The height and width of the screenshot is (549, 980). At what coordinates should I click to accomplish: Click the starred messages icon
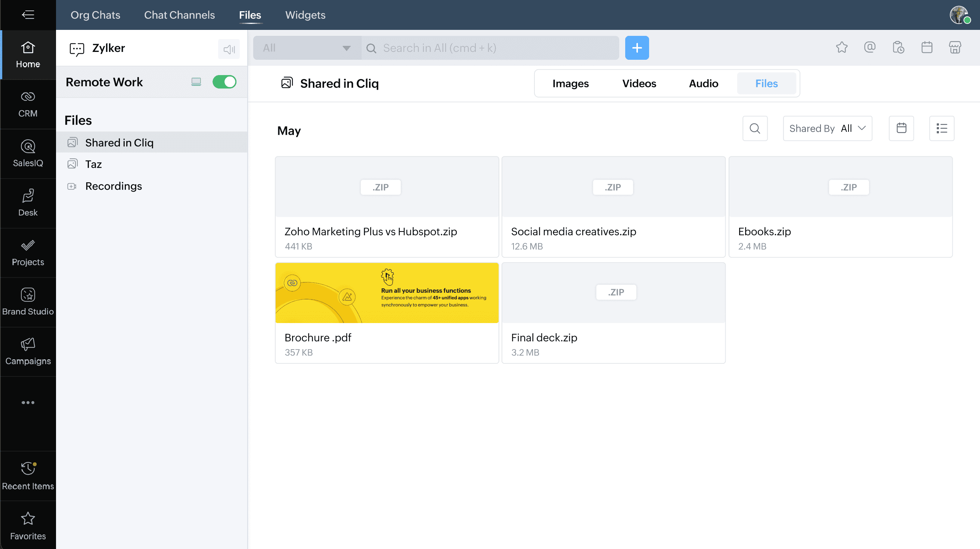click(841, 47)
